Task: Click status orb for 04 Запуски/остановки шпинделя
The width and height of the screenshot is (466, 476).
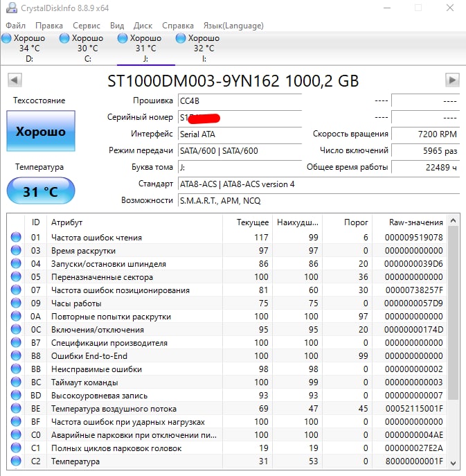Action: point(16,263)
